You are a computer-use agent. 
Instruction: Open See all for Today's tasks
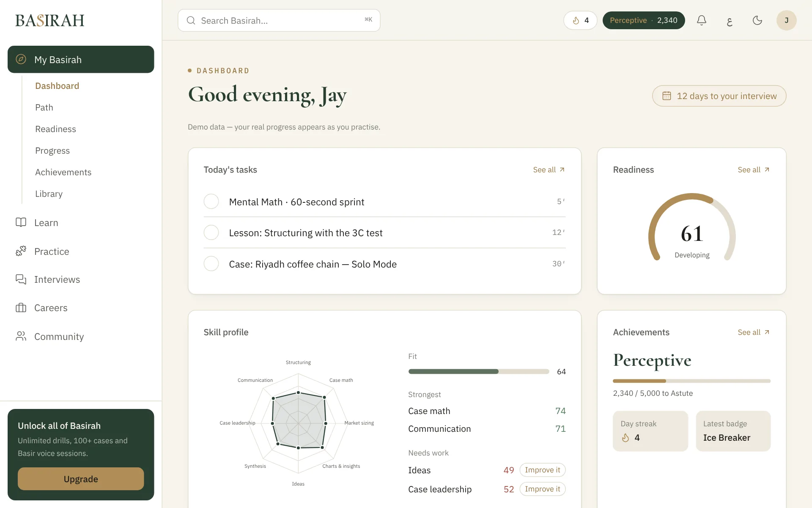(x=549, y=170)
